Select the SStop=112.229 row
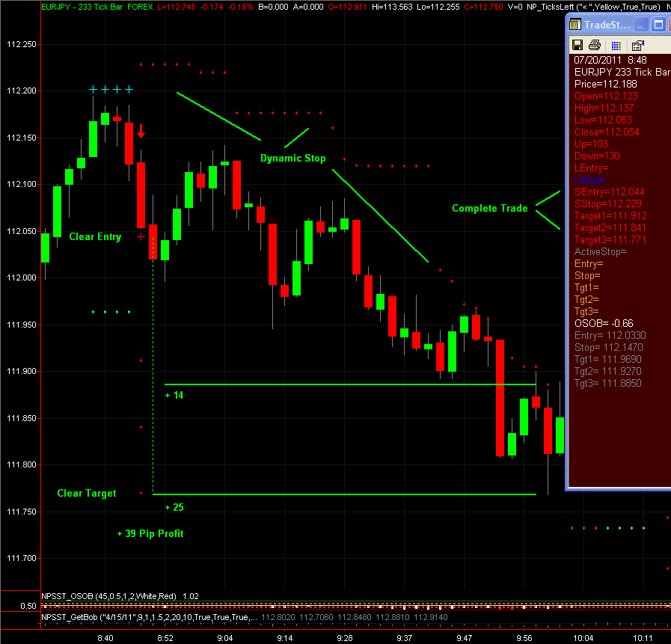The image size is (671, 644). click(608, 203)
